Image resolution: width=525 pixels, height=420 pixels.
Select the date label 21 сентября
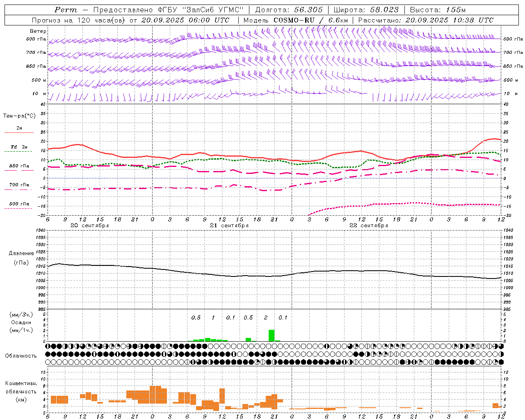click(229, 226)
